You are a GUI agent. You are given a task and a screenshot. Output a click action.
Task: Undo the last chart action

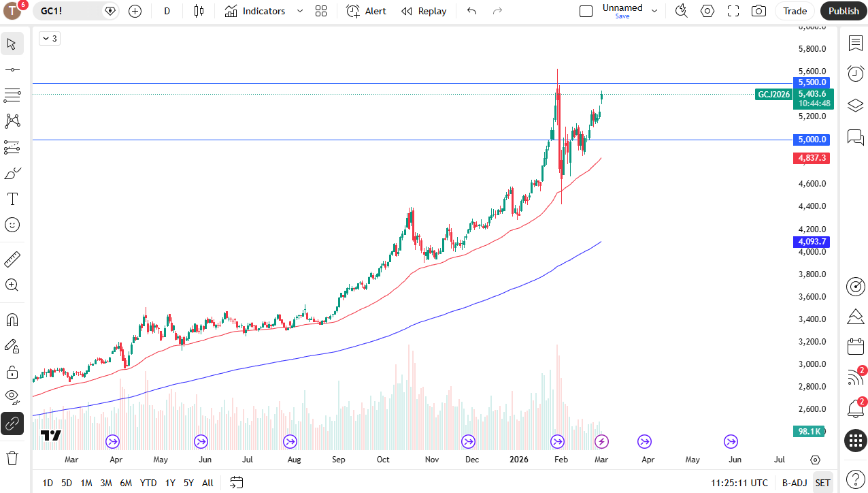tap(472, 11)
